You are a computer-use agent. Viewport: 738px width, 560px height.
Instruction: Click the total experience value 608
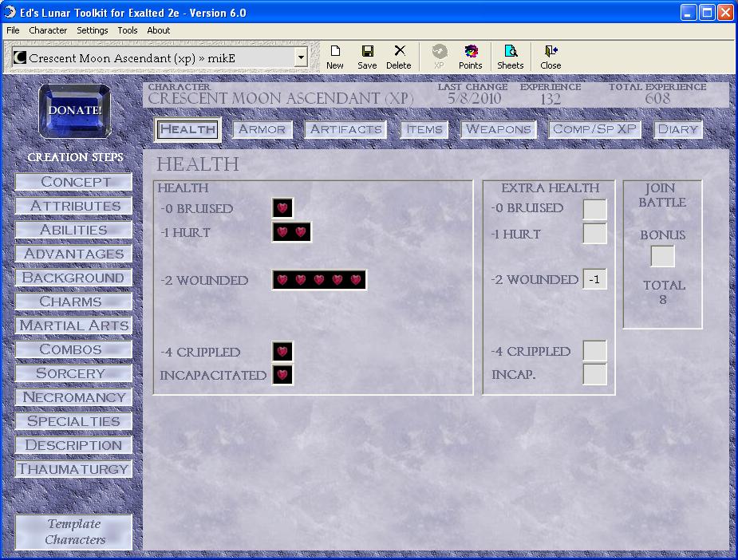coord(657,98)
